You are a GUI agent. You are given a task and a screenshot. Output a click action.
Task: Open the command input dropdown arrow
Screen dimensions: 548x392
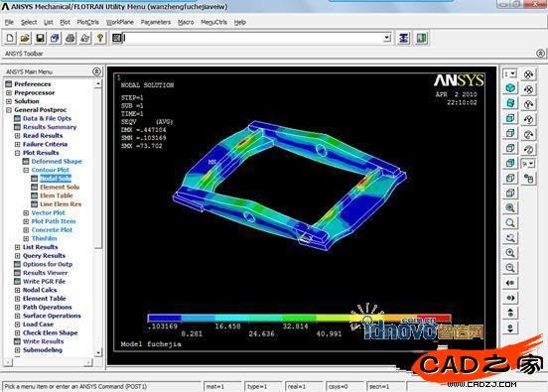(x=386, y=38)
